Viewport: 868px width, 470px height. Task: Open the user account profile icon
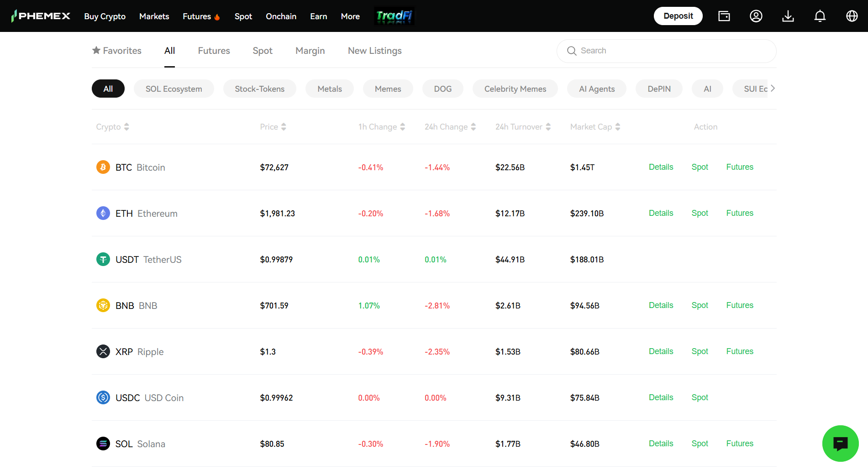click(756, 16)
